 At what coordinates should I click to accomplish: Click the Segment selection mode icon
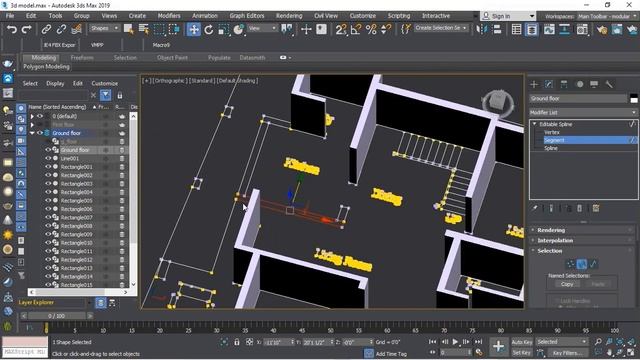(582, 264)
